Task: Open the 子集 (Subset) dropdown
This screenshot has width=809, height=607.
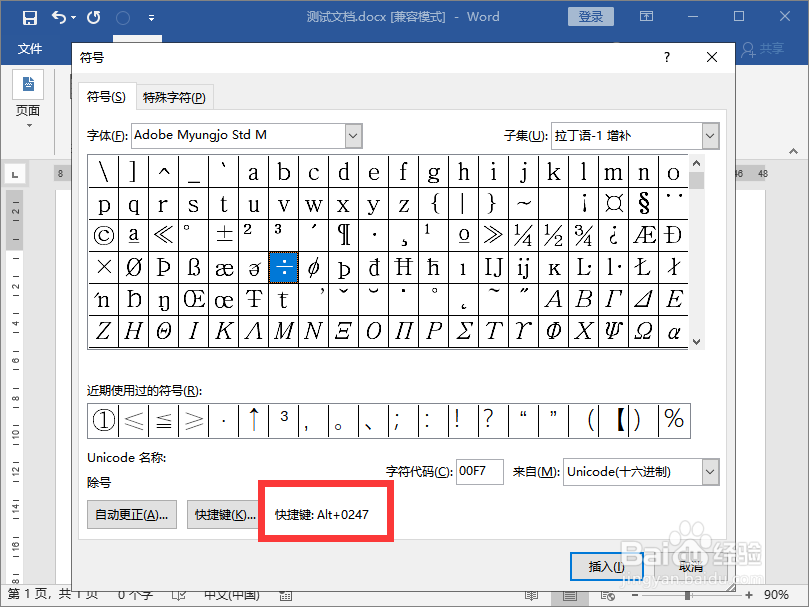Action: [x=709, y=135]
